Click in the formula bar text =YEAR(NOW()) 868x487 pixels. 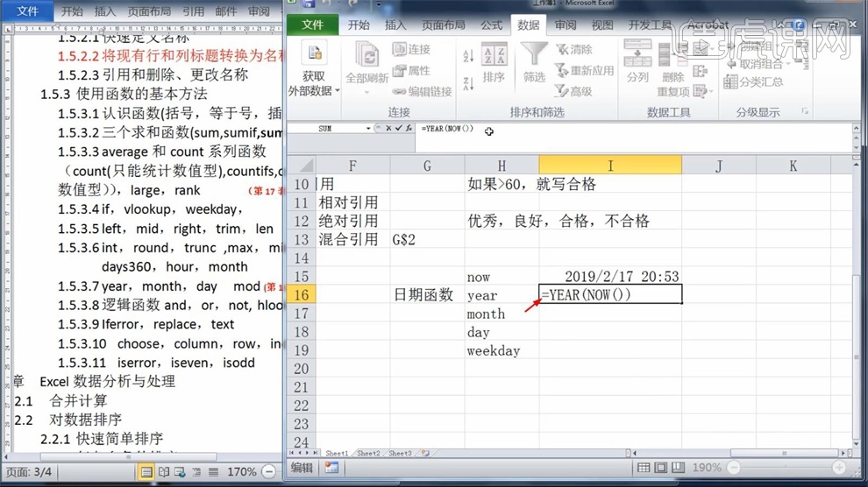click(x=447, y=128)
